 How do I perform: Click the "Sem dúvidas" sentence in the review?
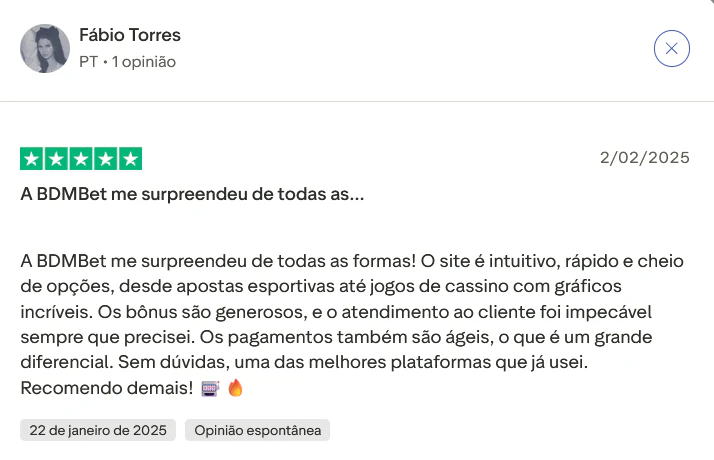tap(300, 361)
